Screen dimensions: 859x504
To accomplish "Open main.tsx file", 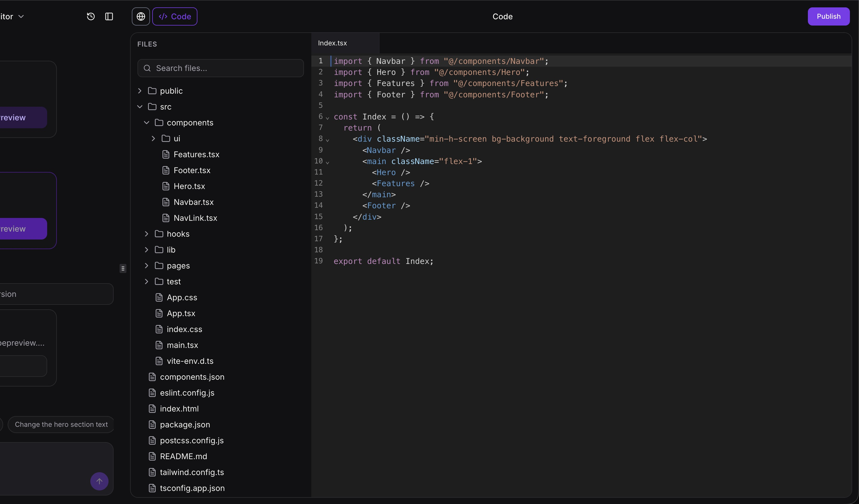I will coord(182,345).
